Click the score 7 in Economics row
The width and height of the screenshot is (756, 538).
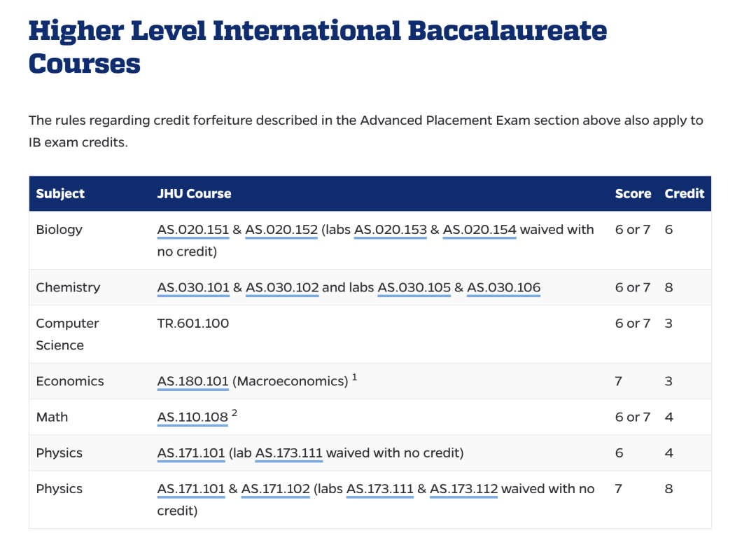(x=619, y=381)
